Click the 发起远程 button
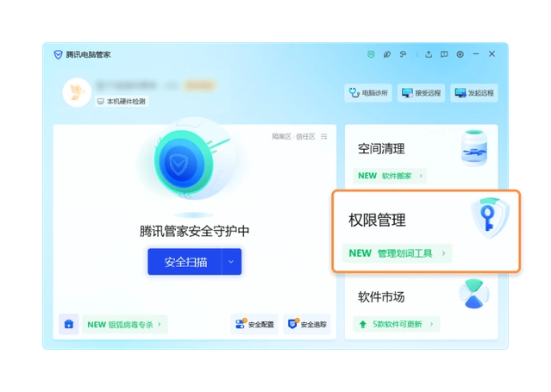Screen dimensions: 551x392 (x=474, y=93)
